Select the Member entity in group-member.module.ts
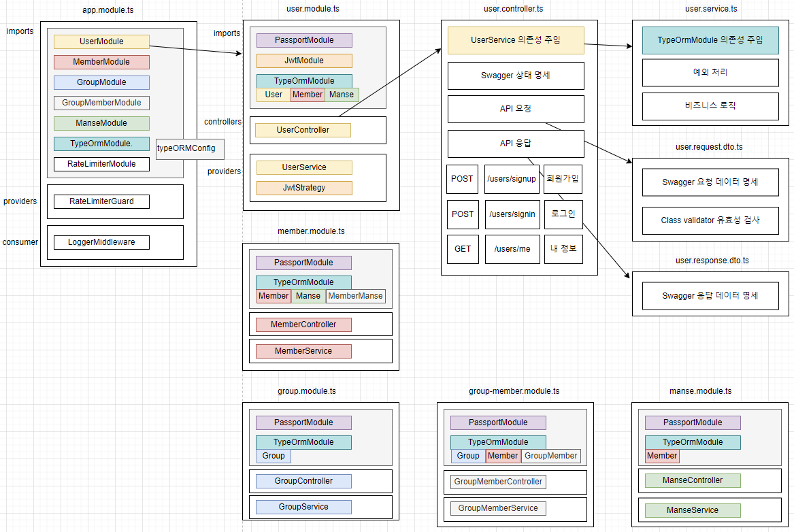 [x=503, y=456]
